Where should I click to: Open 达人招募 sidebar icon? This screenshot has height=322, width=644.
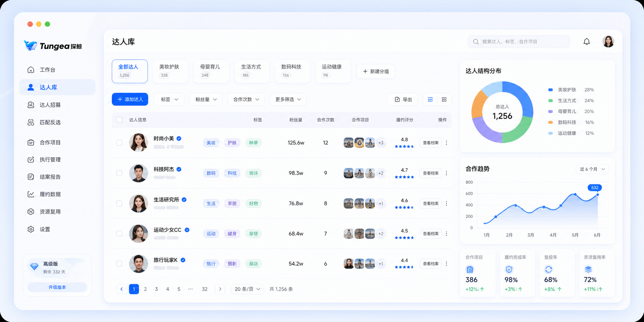click(x=31, y=105)
